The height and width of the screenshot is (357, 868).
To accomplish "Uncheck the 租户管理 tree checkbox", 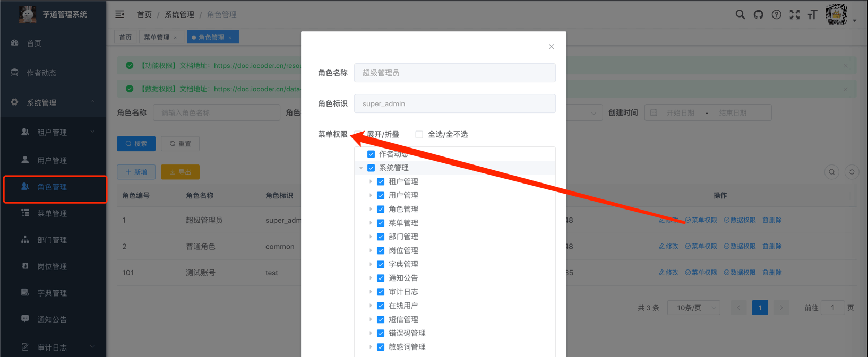I will point(381,181).
